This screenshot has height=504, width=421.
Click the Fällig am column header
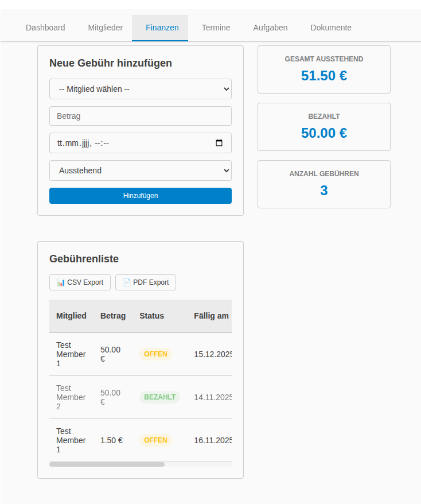click(211, 316)
